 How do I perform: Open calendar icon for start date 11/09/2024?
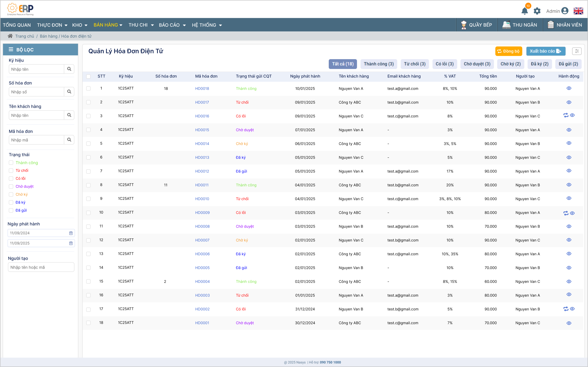point(71,233)
